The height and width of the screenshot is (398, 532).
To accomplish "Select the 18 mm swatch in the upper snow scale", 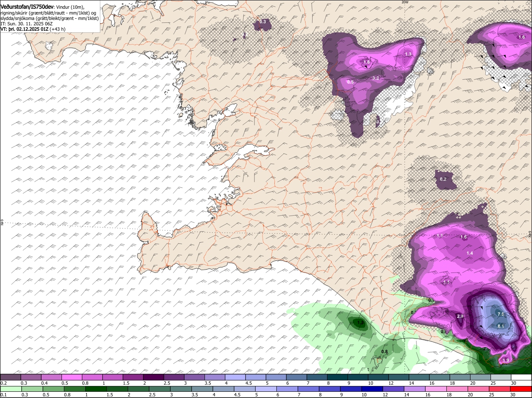I will pos(459,377).
